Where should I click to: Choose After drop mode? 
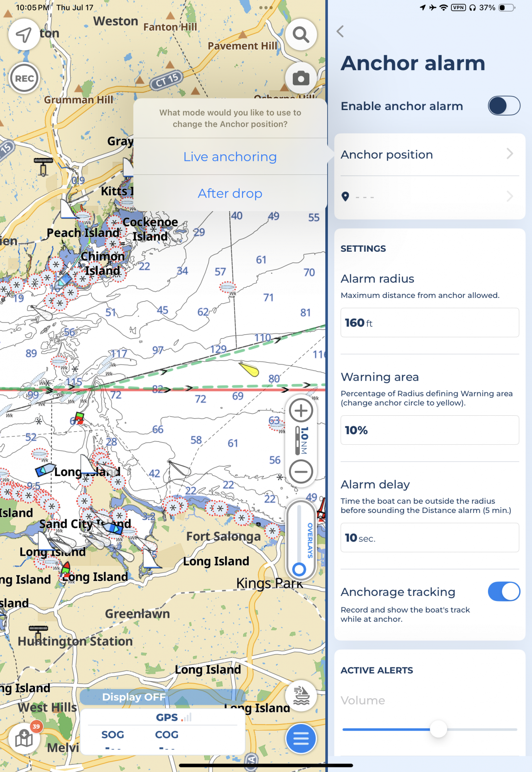click(x=230, y=193)
